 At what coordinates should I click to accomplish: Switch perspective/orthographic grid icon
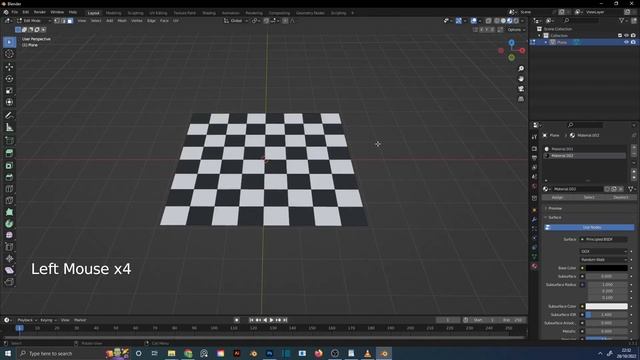coord(521,99)
